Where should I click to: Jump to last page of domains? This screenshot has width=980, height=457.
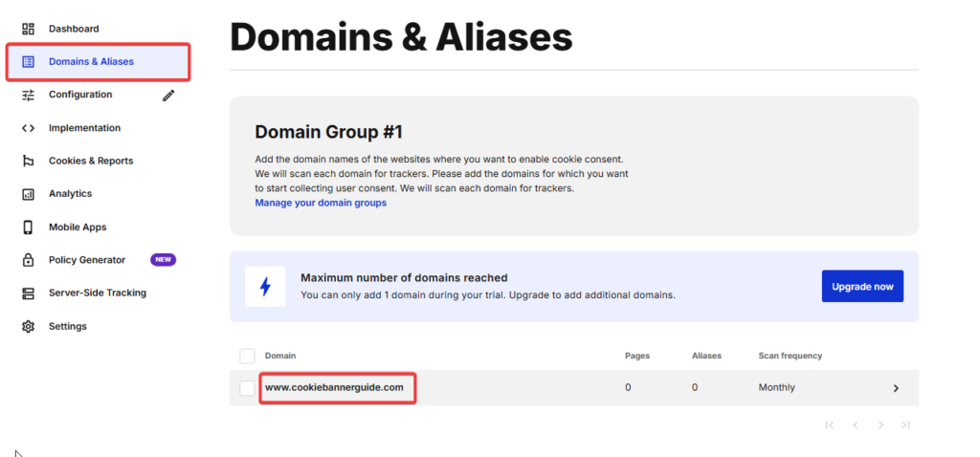coord(905,424)
